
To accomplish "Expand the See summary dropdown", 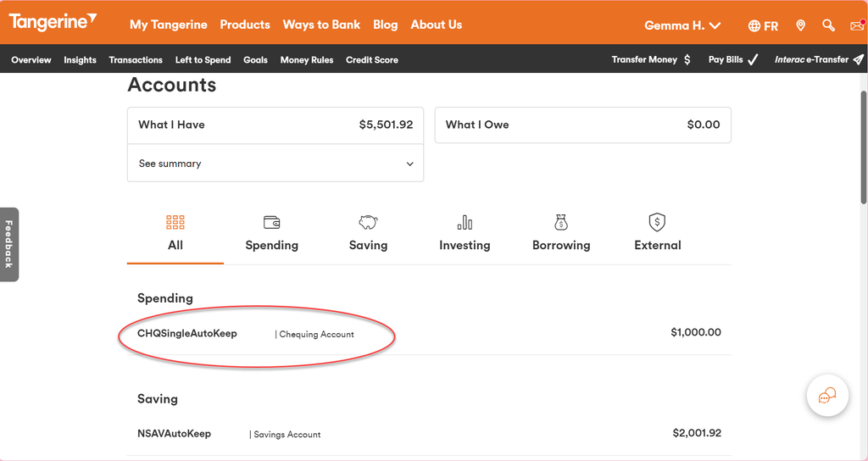I will (x=275, y=164).
